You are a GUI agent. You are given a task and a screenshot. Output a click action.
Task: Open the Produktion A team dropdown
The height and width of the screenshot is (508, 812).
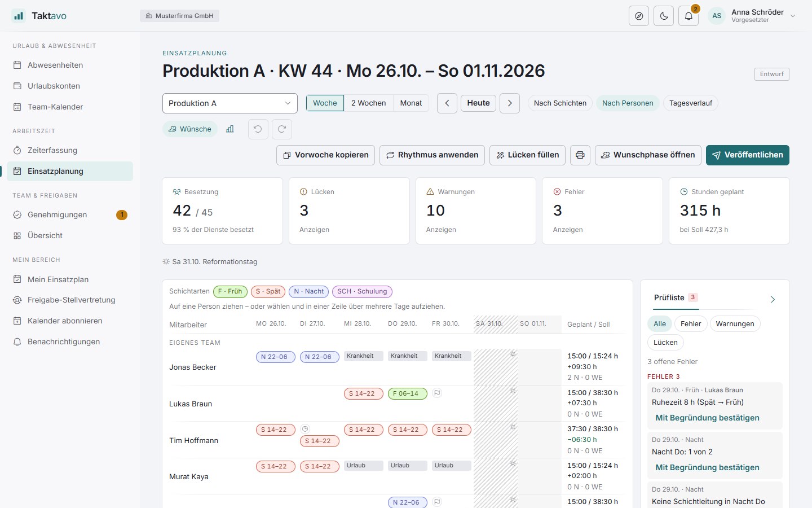pyautogui.click(x=230, y=103)
